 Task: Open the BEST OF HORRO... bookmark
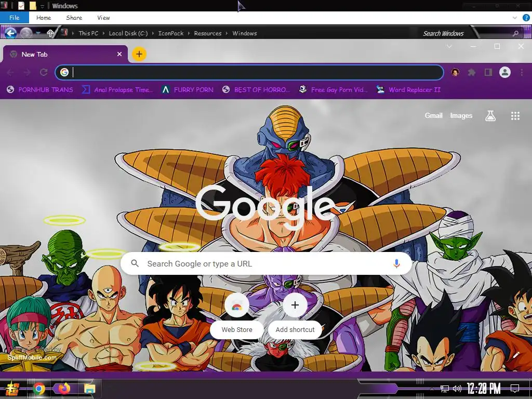256,89
